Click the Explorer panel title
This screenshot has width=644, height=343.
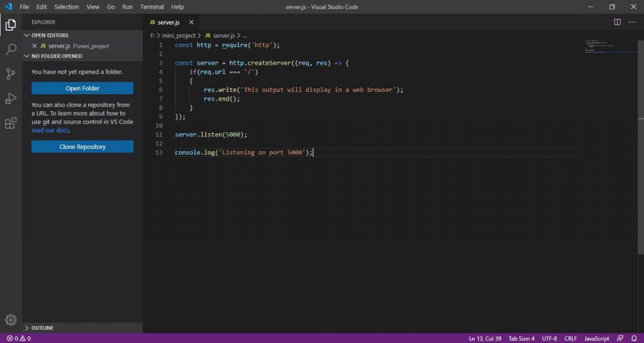[x=43, y=22]
